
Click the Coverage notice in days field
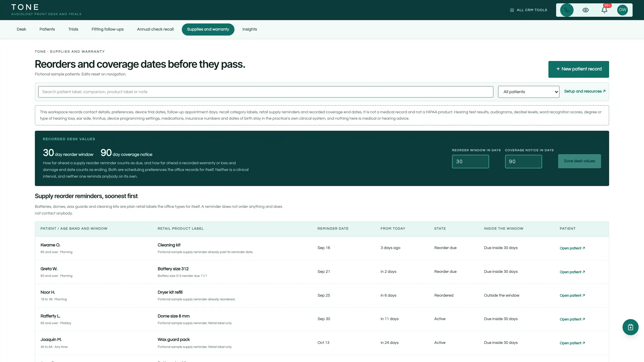pos(523,161)
